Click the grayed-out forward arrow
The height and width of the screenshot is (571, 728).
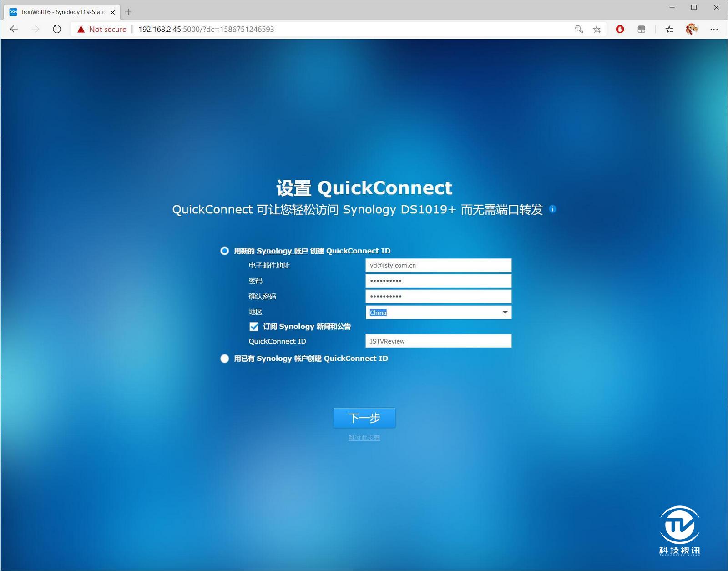[35, 29]
